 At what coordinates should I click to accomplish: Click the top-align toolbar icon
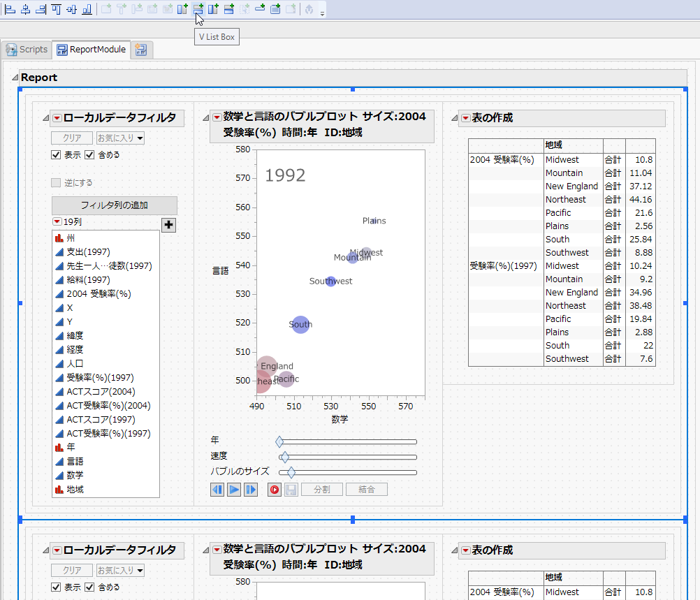point(55,10)
